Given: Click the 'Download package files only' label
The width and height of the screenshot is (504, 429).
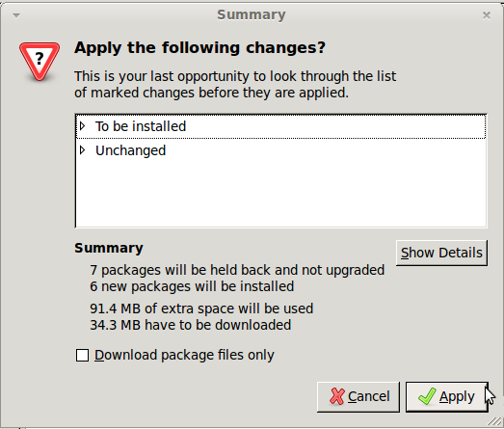Looking at the screenshot, I should coord(184,356).
